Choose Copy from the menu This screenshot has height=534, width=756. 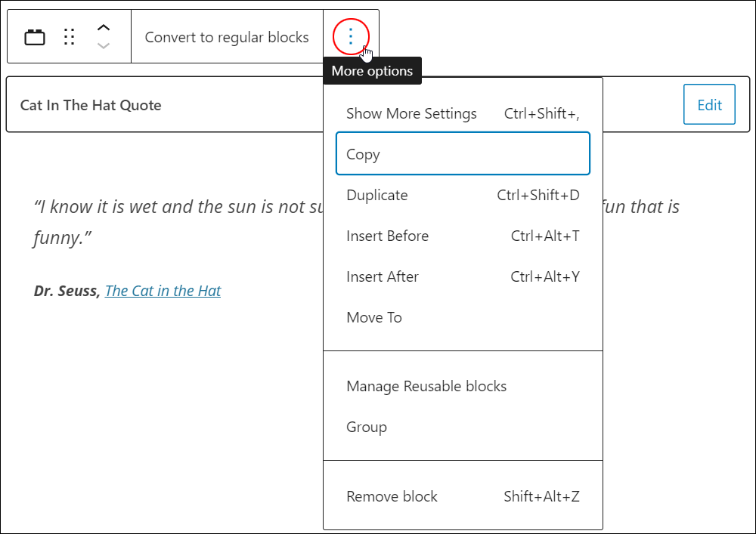tap(463, 153)
